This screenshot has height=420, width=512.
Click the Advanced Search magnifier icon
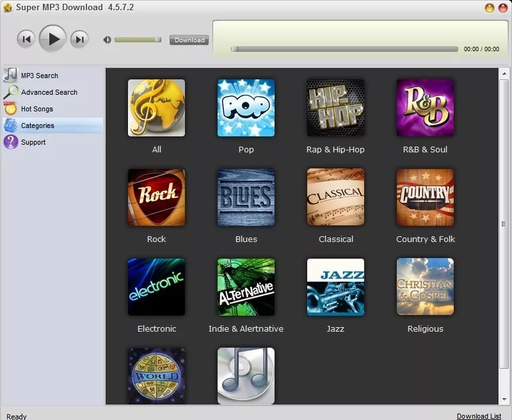[x=11, y=92]
